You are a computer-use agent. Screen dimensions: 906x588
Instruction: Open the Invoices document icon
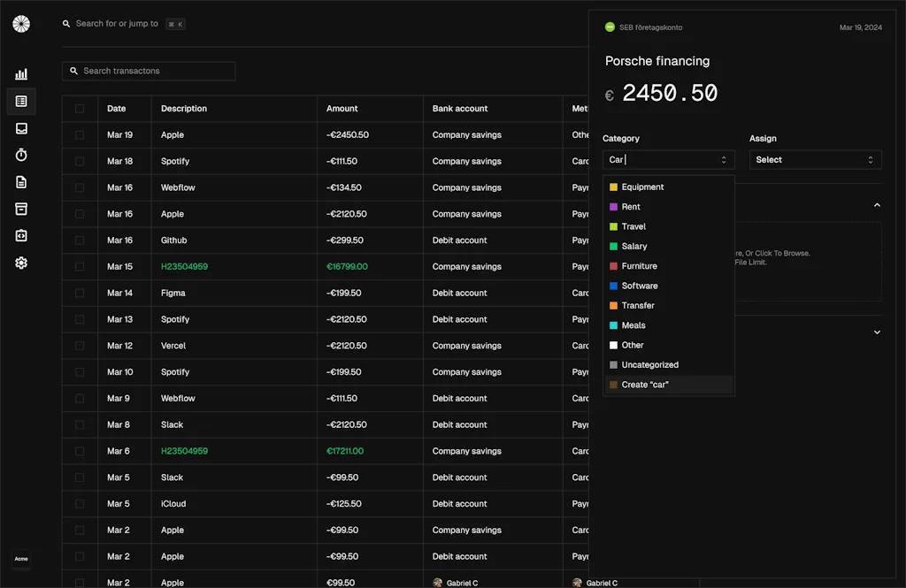point(21,181)
